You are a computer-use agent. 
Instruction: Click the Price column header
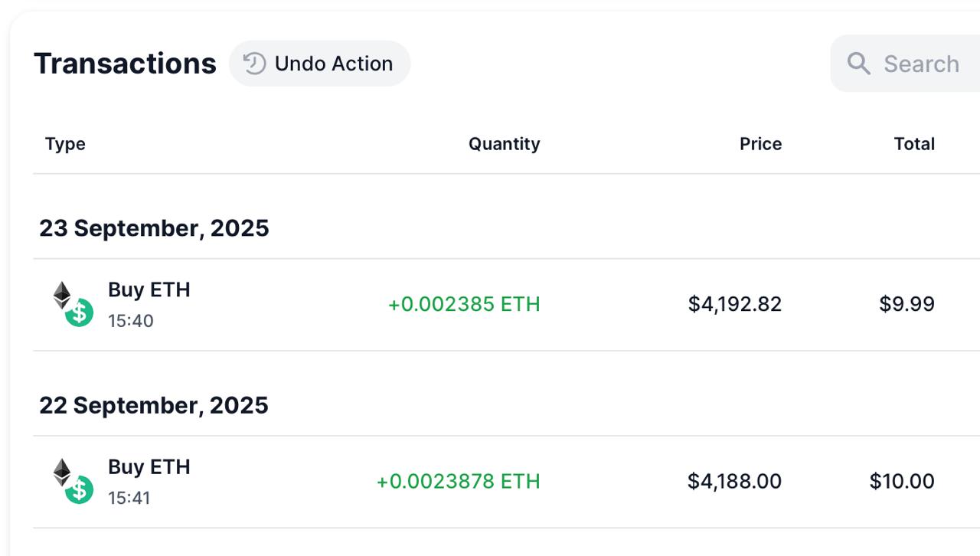tap(760, 144)
